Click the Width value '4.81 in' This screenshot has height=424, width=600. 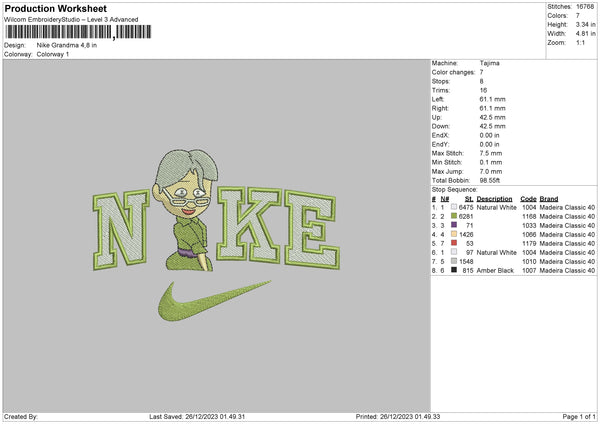click(x=585, y=34)
